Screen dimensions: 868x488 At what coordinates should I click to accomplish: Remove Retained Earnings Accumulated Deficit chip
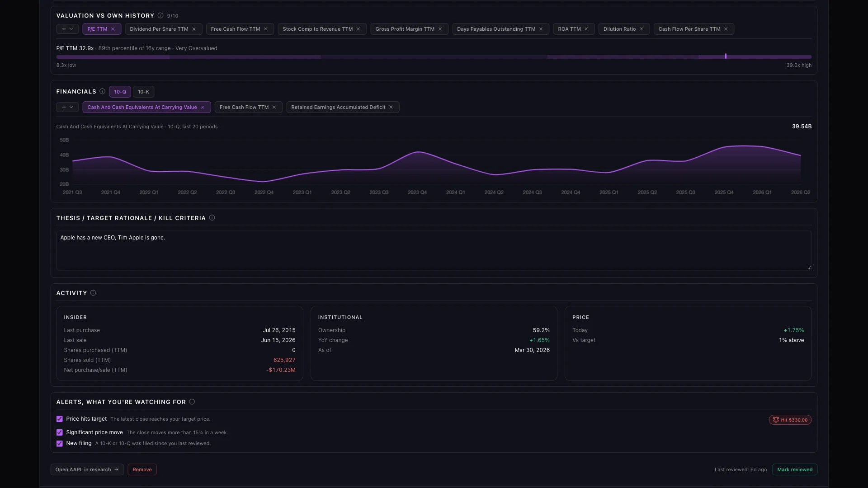pyautogui.click(x=391, y=107)
